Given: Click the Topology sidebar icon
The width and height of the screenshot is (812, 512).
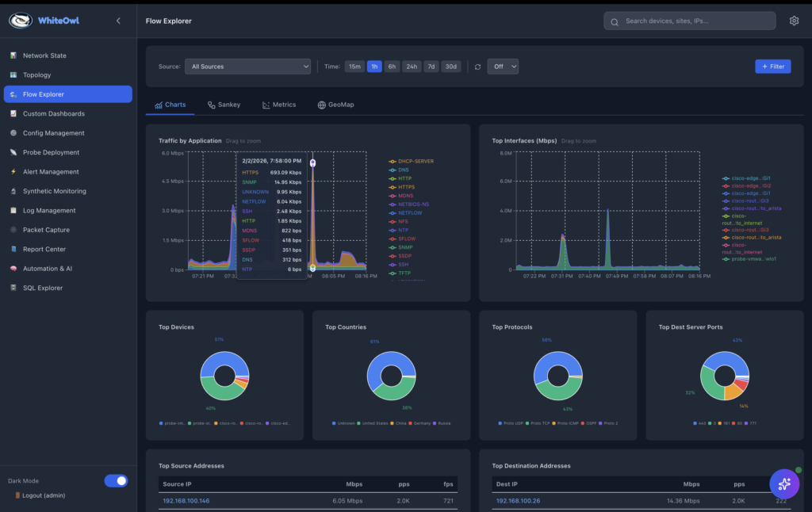Looking at the screenshot, I should [13, 75].
